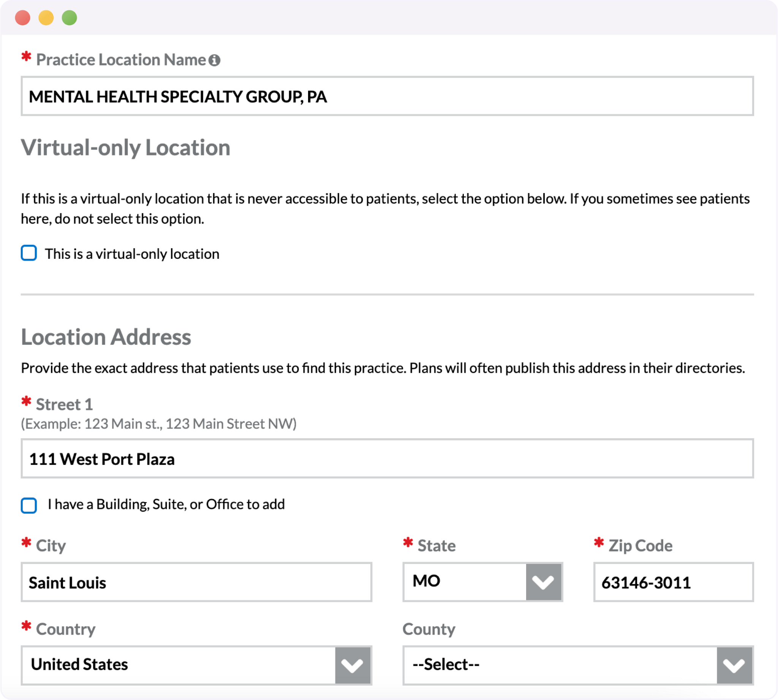Click the Location Address heading

(x=106, y=337)
